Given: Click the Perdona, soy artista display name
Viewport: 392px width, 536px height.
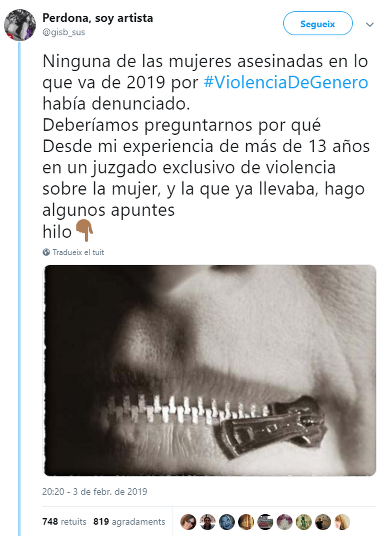Looking at the screenshot, I should 98,18.
